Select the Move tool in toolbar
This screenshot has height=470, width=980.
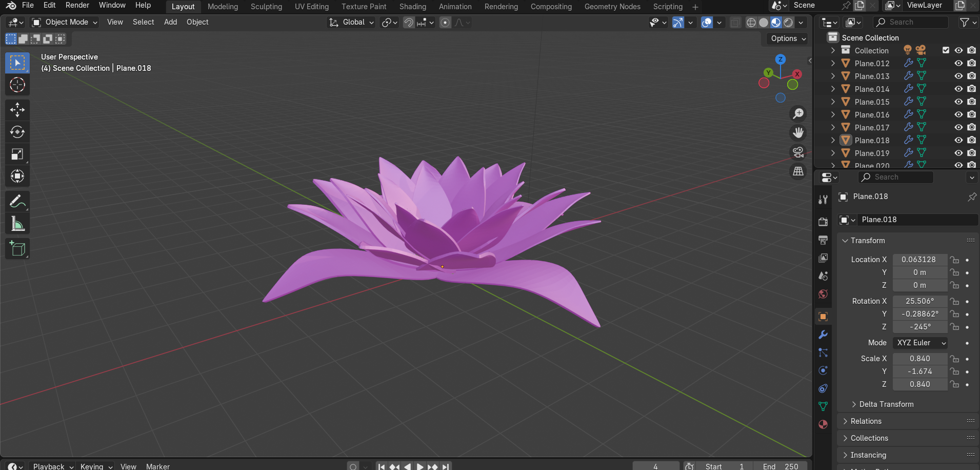pyautogui.click(x=17, y=110)
